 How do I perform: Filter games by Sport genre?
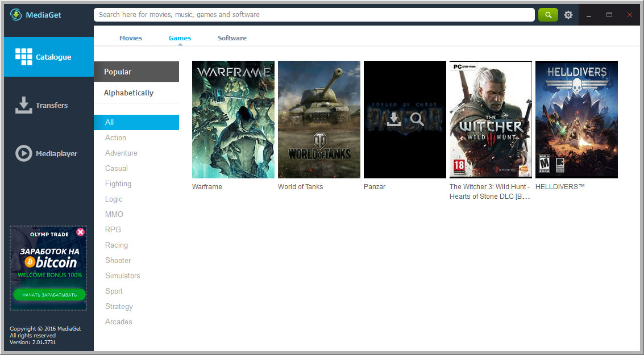tap(114, 291)
